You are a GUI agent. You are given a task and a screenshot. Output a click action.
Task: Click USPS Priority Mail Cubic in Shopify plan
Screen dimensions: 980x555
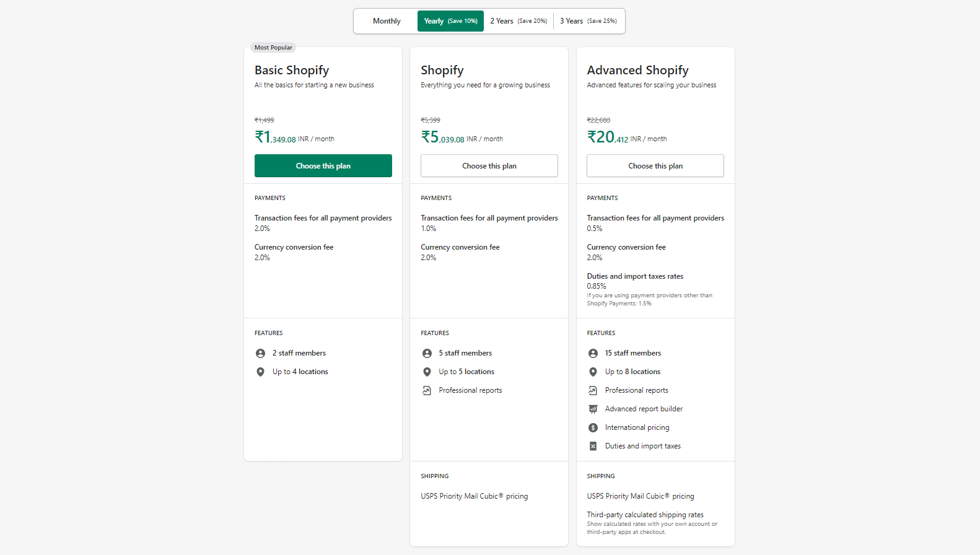tap(475, 496)
